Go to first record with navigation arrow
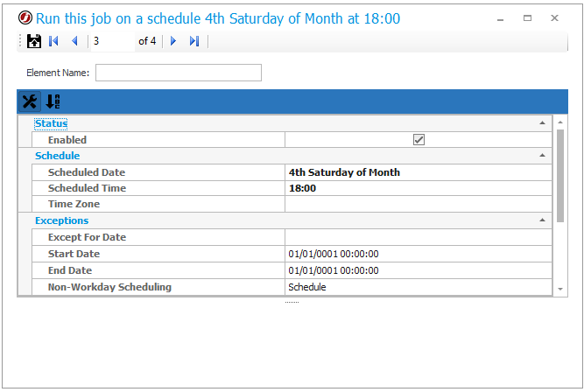Image resolution: width=584 pixels, height=392 pixels. point(53,41)
